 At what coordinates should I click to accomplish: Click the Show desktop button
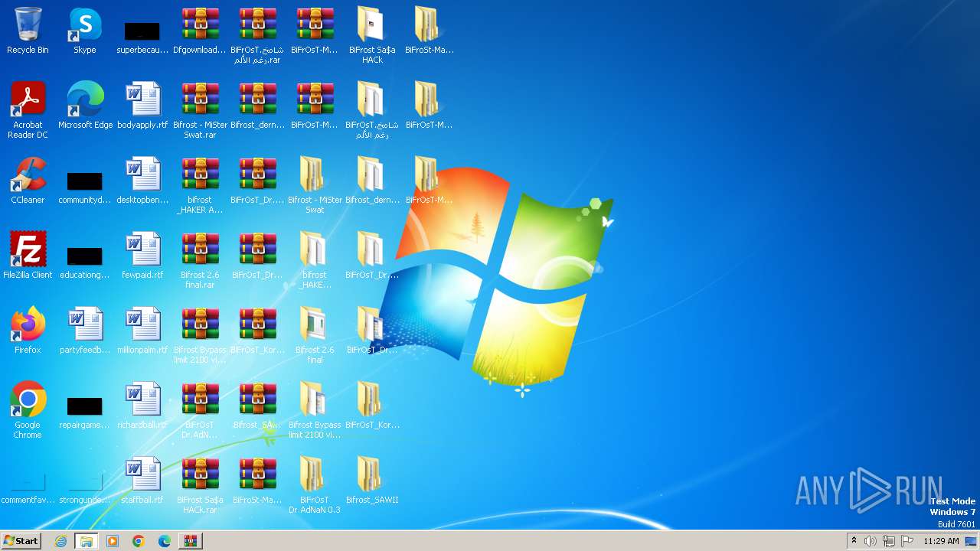click(972, 541)
